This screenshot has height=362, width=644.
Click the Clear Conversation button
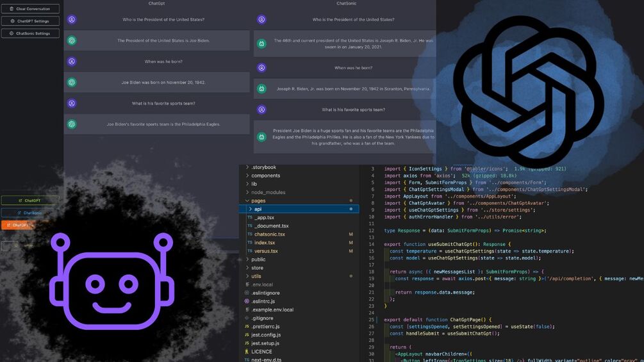pos(30,8)
